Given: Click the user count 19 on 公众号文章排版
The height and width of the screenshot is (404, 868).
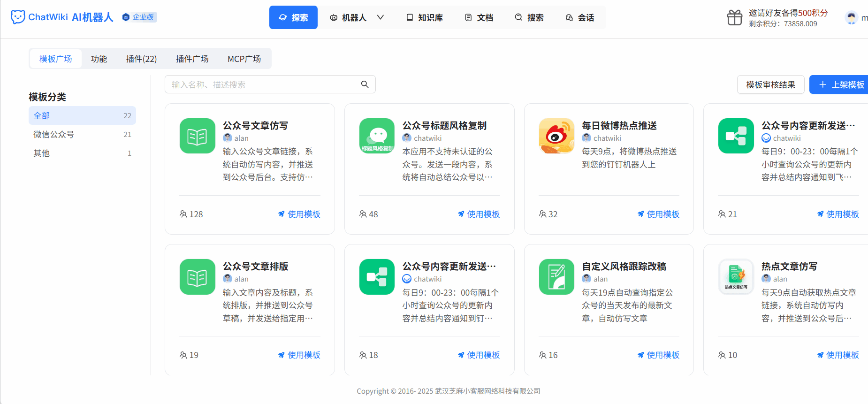Looking at the screenshot, I should point(189,355).
